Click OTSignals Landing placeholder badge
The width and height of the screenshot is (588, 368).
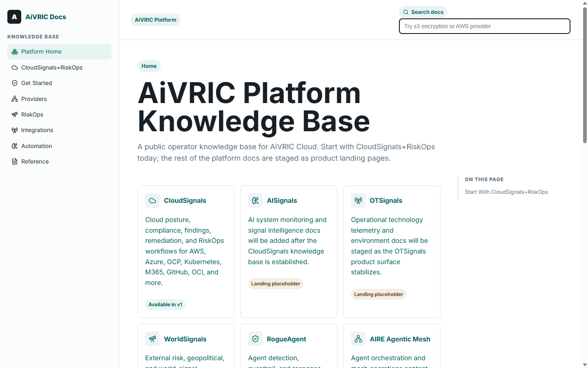click(379, 294)
